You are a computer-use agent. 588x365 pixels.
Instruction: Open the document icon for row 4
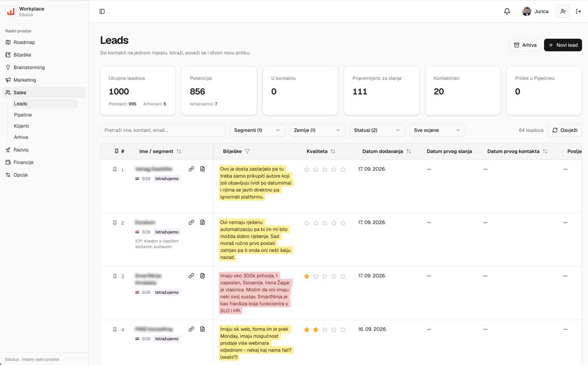(202, 329)
